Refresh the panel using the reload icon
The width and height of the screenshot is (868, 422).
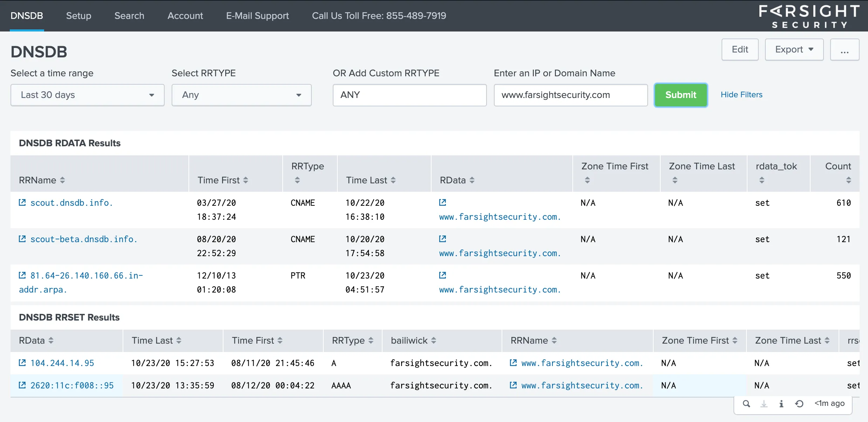coord(799,404)
